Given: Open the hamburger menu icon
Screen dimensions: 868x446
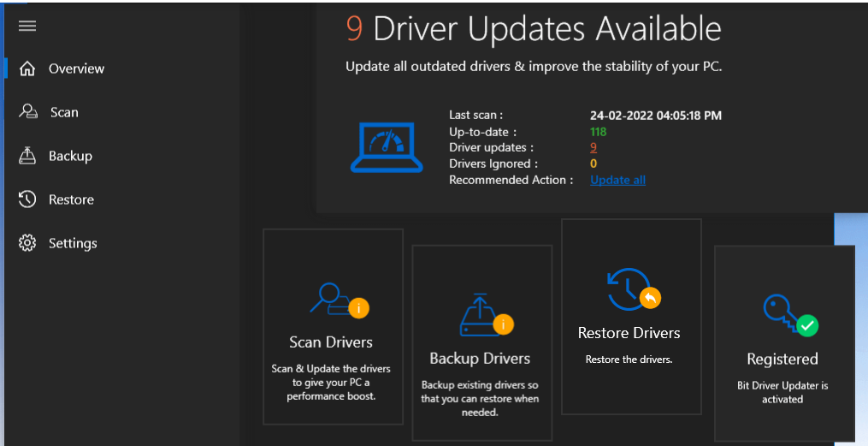Looking at the screenshot, I should click(27, 26).
